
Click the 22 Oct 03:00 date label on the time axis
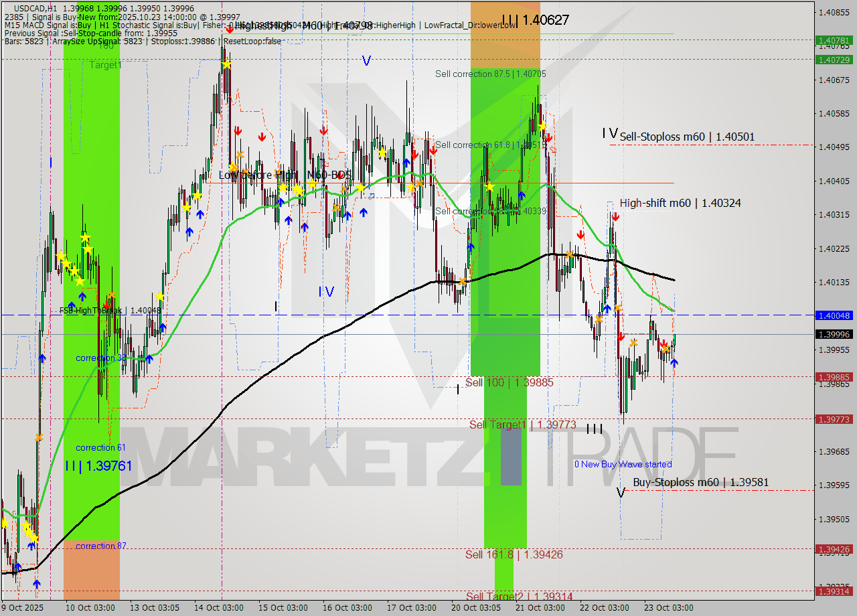click(x=605, y=608)
